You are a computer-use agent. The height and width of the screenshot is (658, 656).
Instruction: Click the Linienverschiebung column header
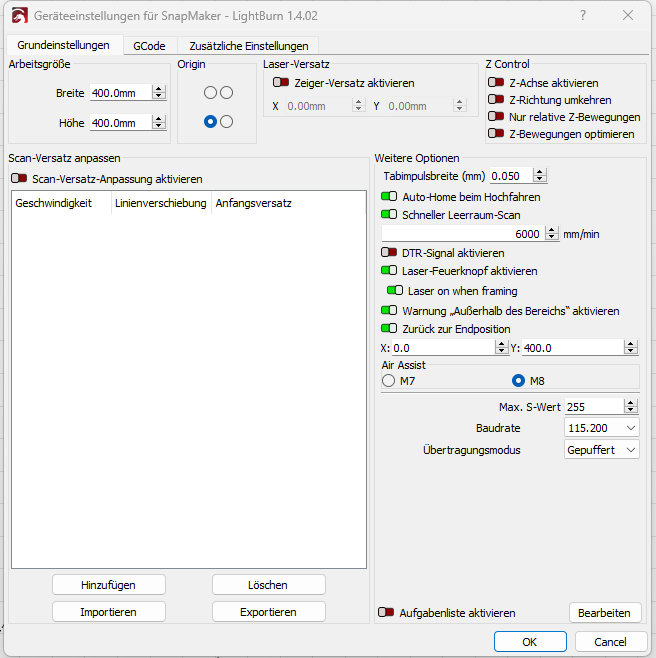pos(161,203)
